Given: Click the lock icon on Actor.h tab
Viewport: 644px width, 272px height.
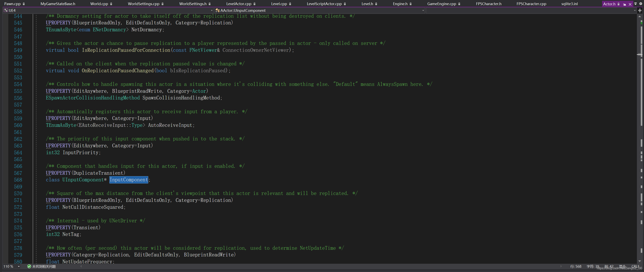Looking at the screenshot, I should [x=618, y=4].
